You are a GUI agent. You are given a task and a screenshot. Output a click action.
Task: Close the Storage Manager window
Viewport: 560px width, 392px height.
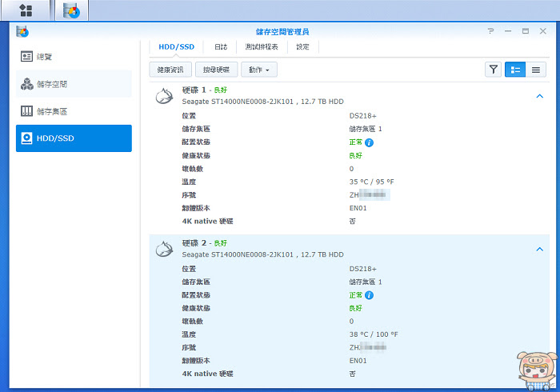(543, 31)
